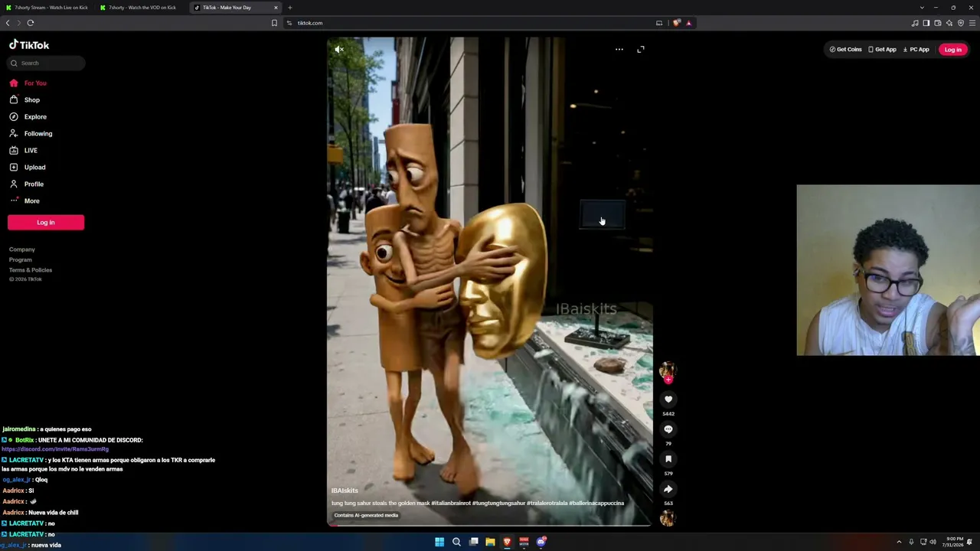Click Get Coins in the header
Image resolution: width=980 pixels, height=551 pixels.
[845, 50]
